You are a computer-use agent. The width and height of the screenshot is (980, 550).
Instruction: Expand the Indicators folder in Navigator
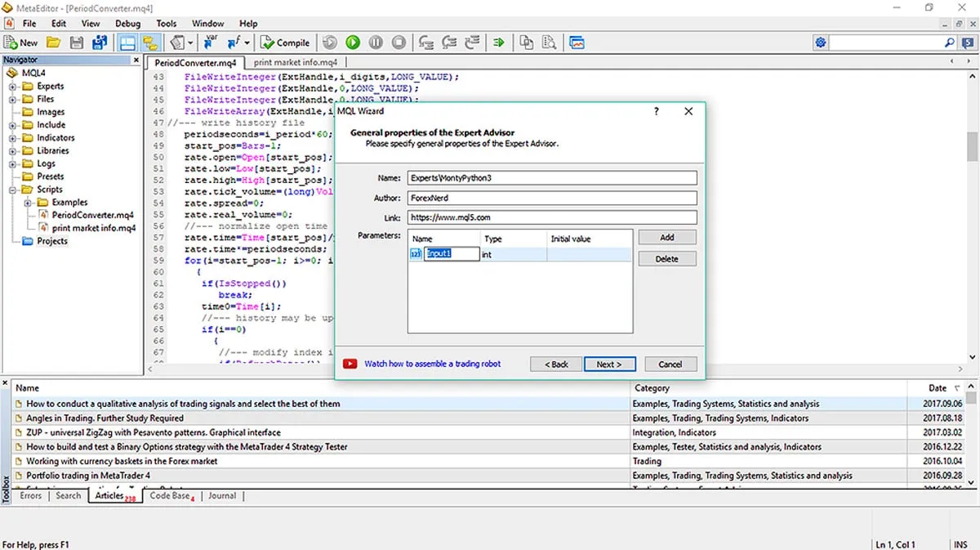(x=14, y=138)
